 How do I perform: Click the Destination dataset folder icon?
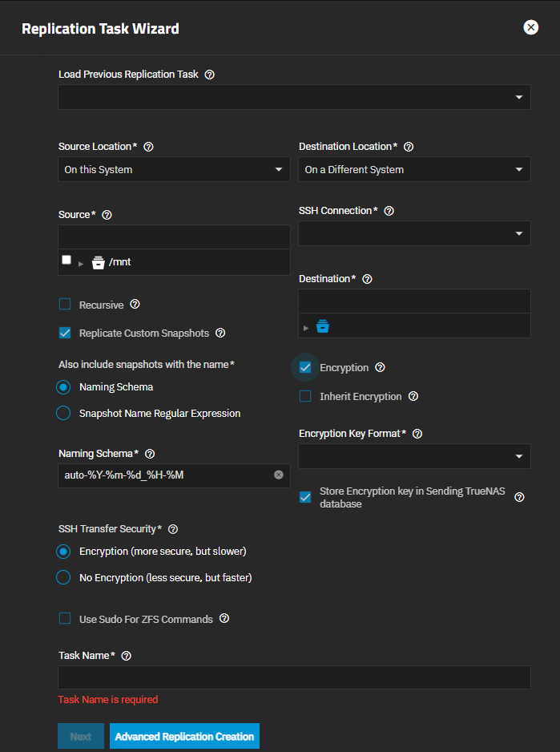323,326
